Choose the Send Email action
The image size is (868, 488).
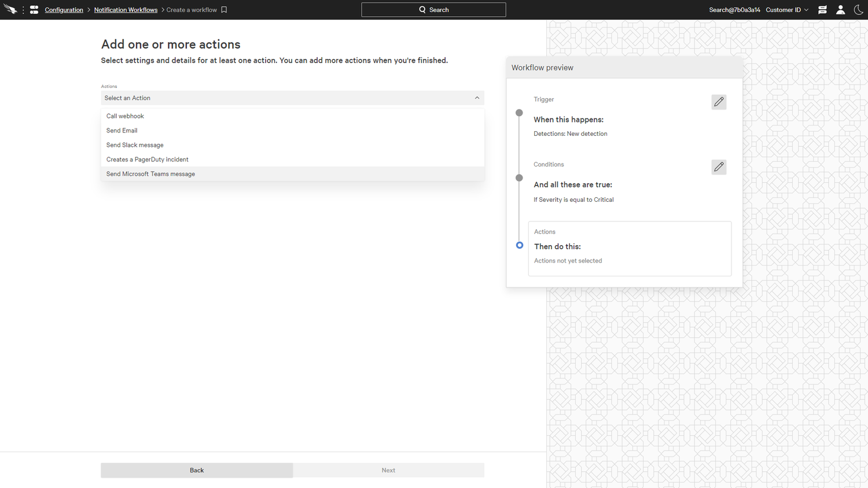point(122,131)
